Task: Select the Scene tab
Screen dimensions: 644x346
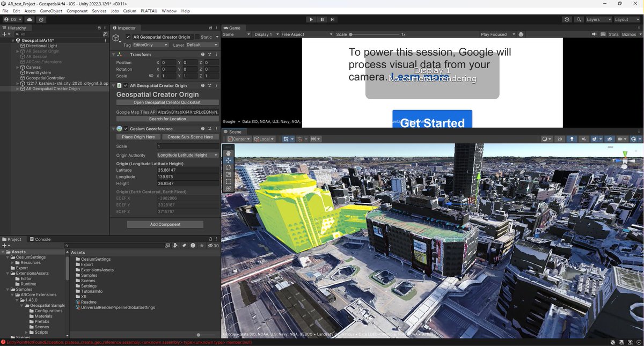Action: click(x=233, y=131)
